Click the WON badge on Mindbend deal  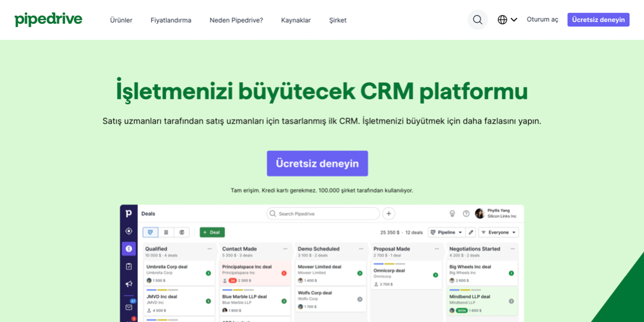point(462,310)
